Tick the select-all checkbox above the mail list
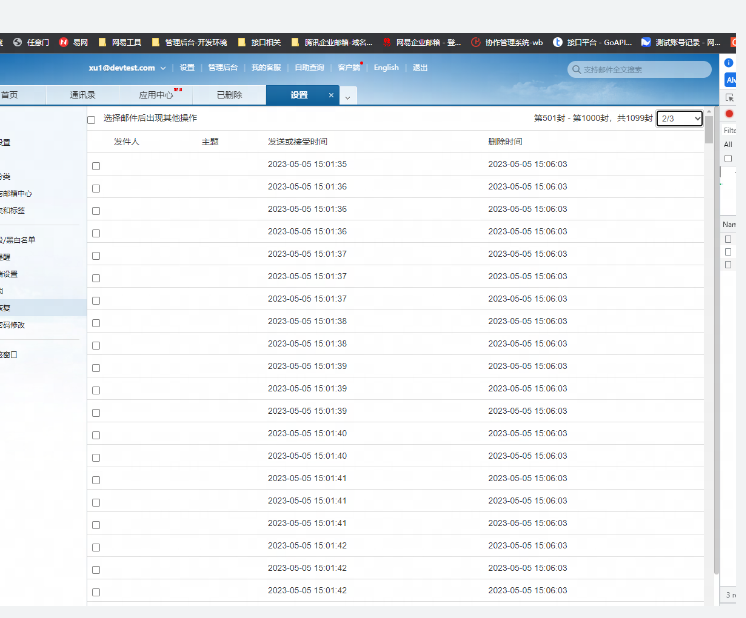 tap(91, 120)
